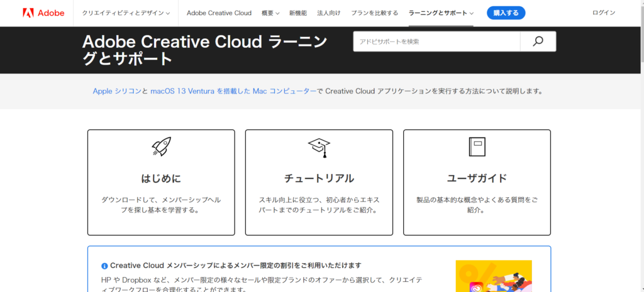Expand the ラーニングとサポート dropdown

[x=440, y=13]
